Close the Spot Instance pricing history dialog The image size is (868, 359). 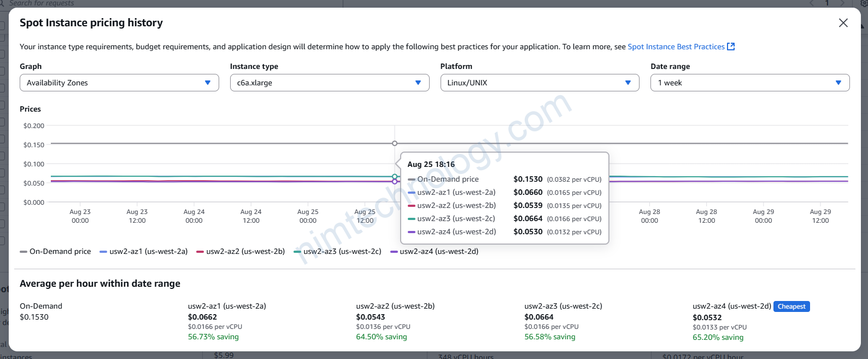click(x=843, y=22)
